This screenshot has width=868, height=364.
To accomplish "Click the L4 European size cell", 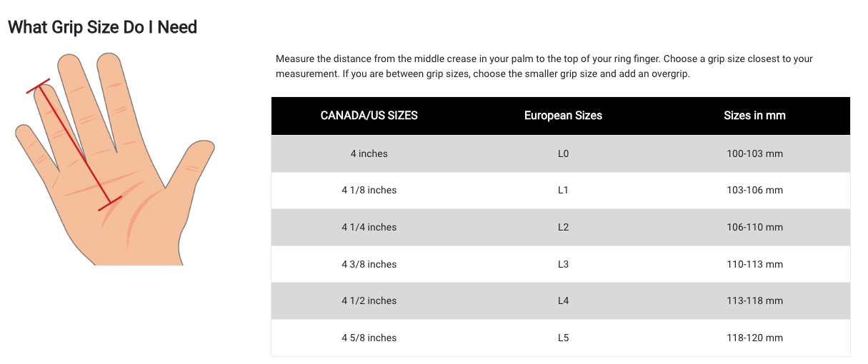I will click(x=563, y=301).
